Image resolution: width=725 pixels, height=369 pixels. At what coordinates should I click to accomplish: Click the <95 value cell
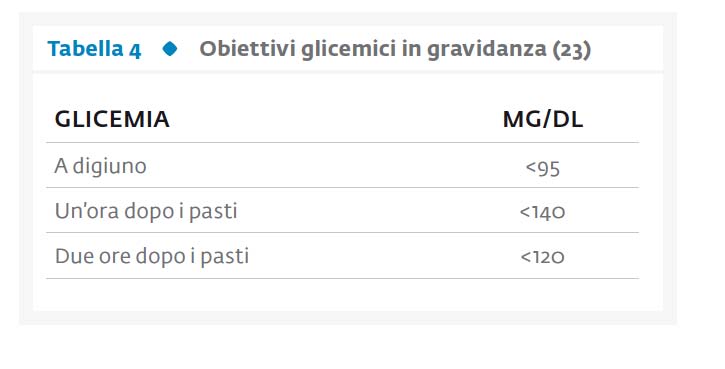(x=543, y=168)
